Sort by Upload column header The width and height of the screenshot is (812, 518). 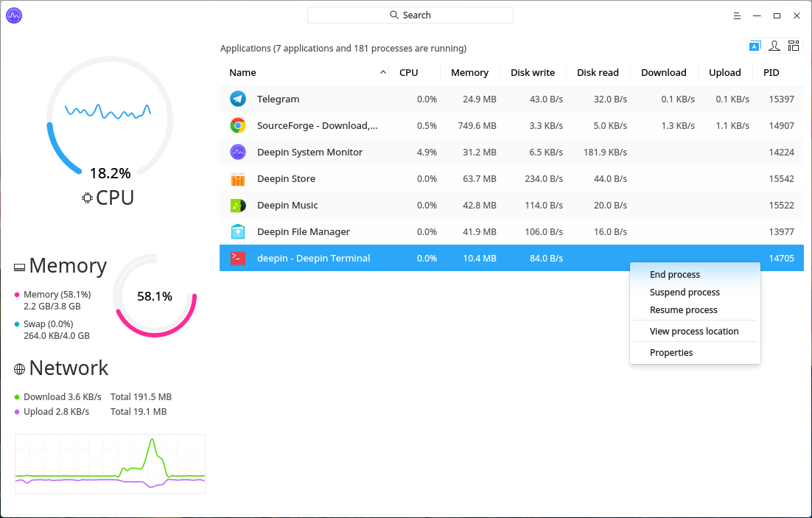pos(724,72)
